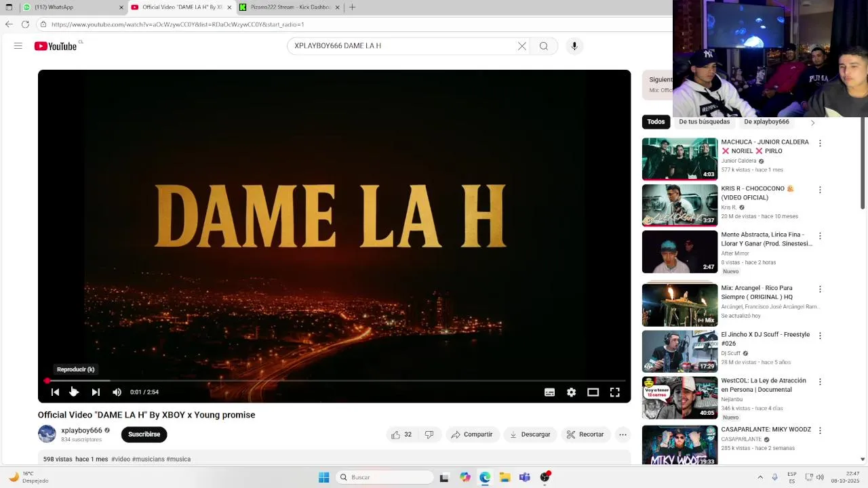Open File Explorer from the taskbar
Image resolution: width=868 pixels, height=488 pixels.
pyautogui.click(x=505, y=477)
